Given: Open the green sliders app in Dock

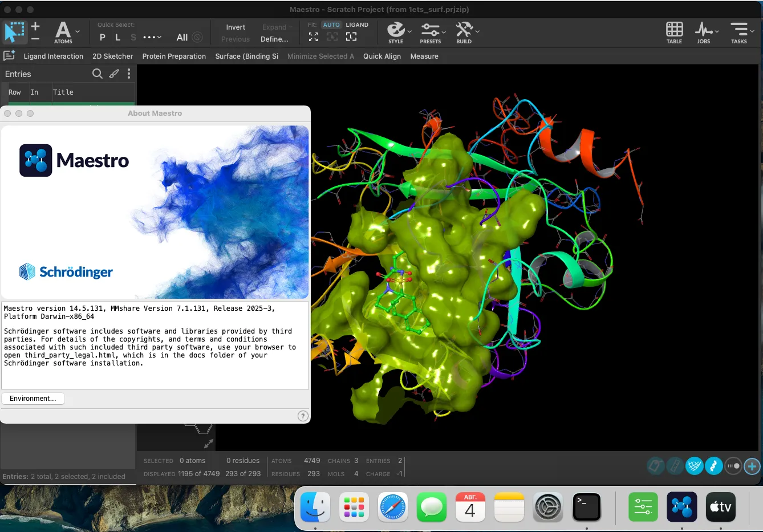Looking at the screenshot, I should click(x=643, y=507).
